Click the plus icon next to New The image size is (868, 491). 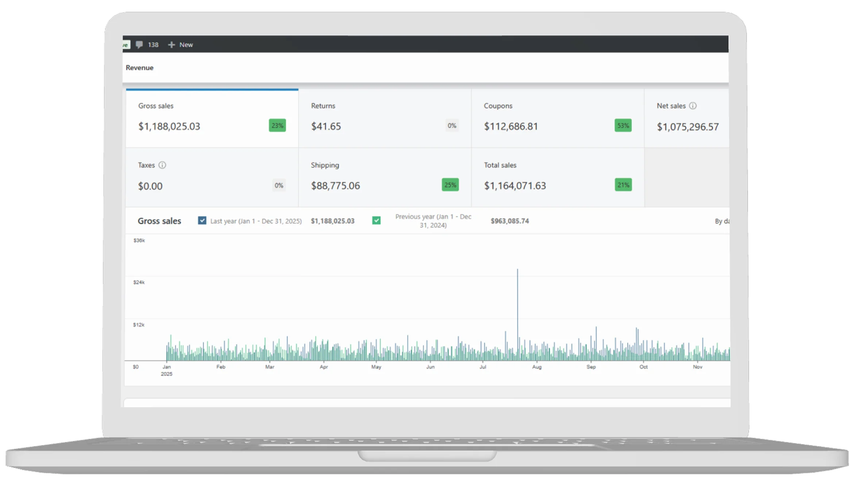click(x=171, y=45)
